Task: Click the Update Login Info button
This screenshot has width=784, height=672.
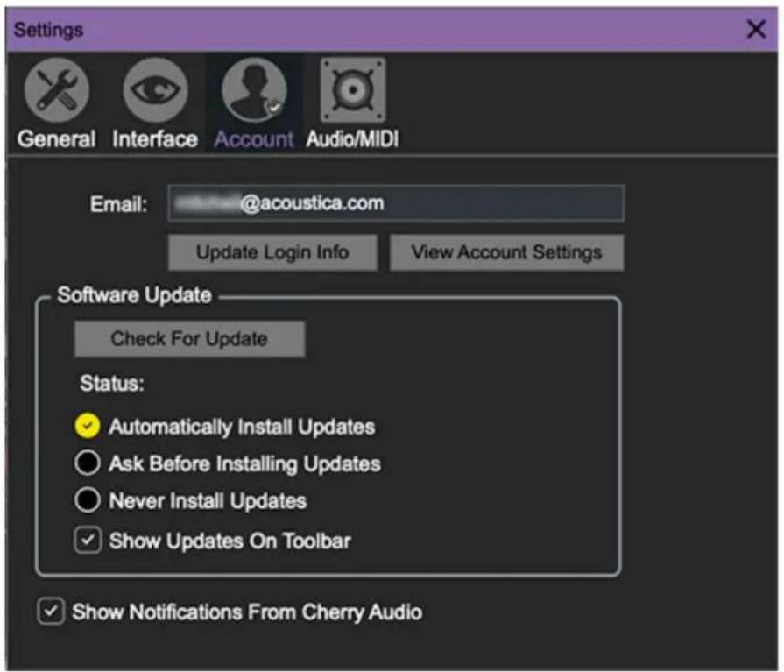Action: pos(272,252)
